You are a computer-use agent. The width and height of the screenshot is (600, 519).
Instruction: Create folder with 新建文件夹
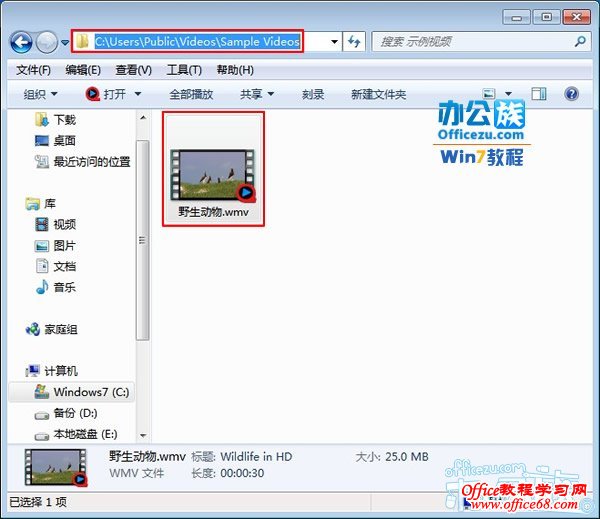point(378,94)
